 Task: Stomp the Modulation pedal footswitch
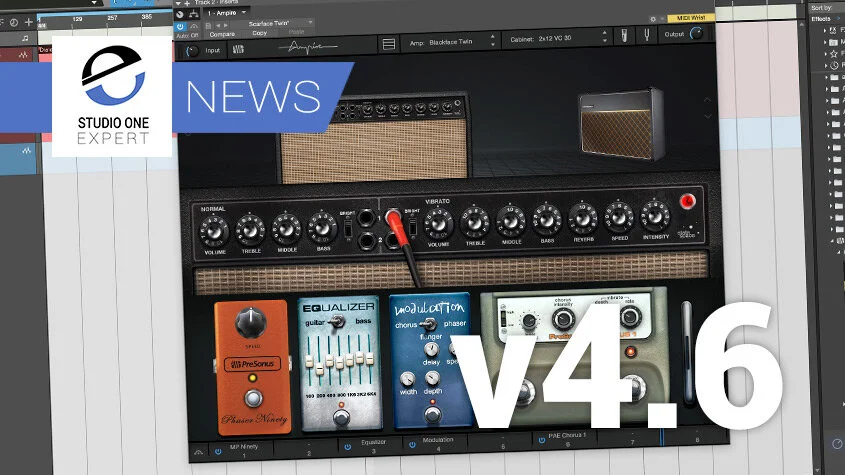coord(433,414)
